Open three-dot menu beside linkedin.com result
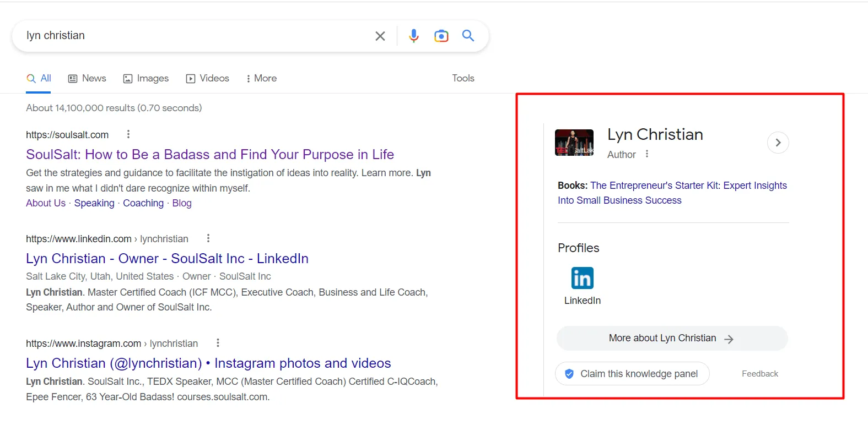Screen dimensions: 868x425 click(208, 238)
